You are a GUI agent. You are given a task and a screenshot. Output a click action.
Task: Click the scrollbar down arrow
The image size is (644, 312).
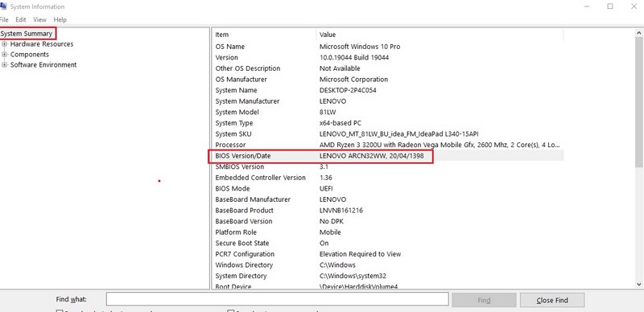coord(638,284)
